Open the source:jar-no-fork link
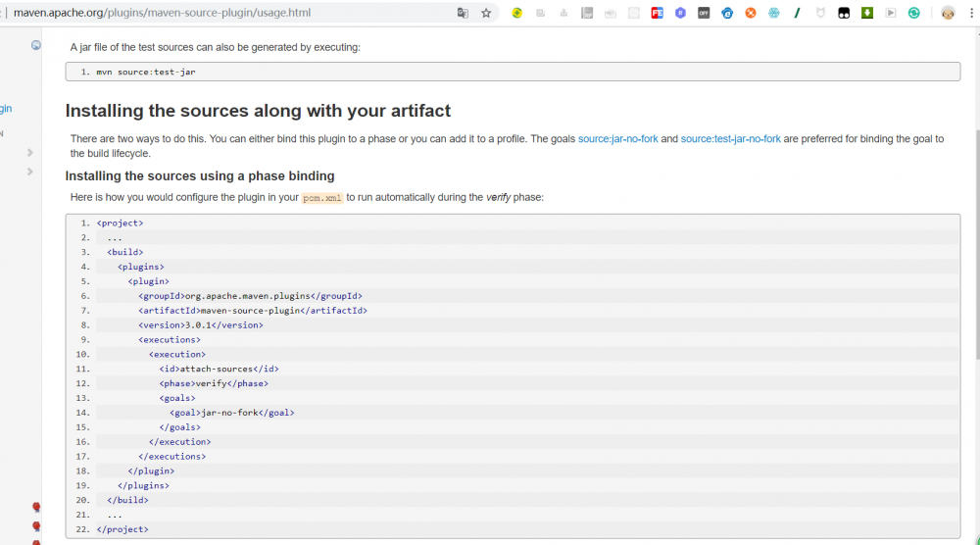 617,139
